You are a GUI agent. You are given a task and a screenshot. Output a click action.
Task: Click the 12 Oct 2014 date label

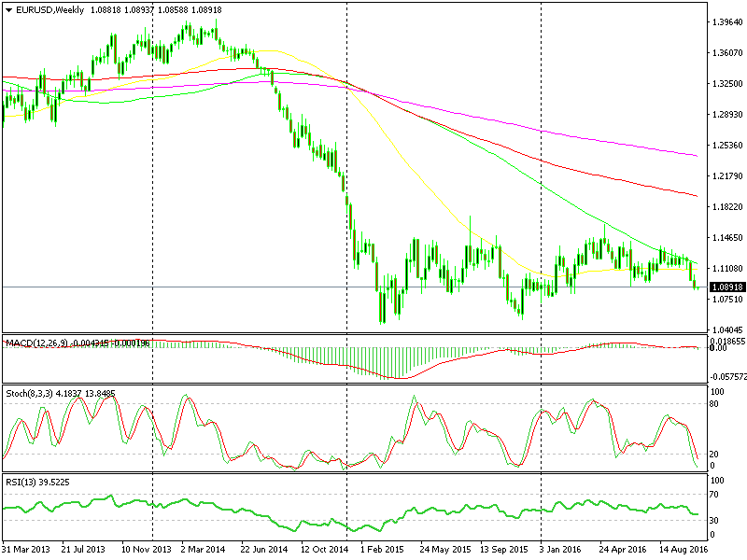click(x=324, y=549)
